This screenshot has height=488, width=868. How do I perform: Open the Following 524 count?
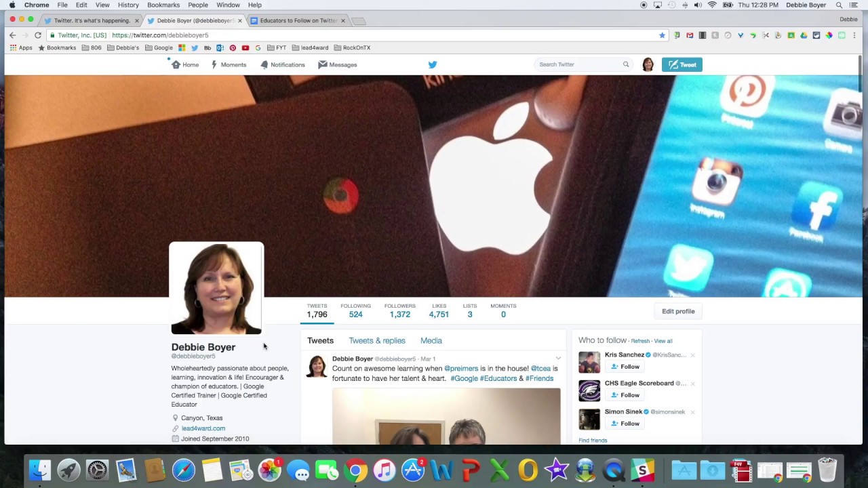(355, 310)
